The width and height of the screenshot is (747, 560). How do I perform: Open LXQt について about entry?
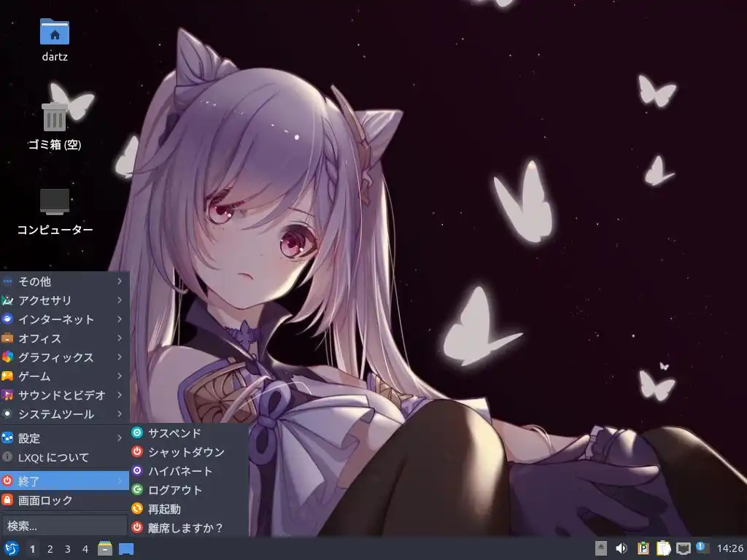[64, 457]
